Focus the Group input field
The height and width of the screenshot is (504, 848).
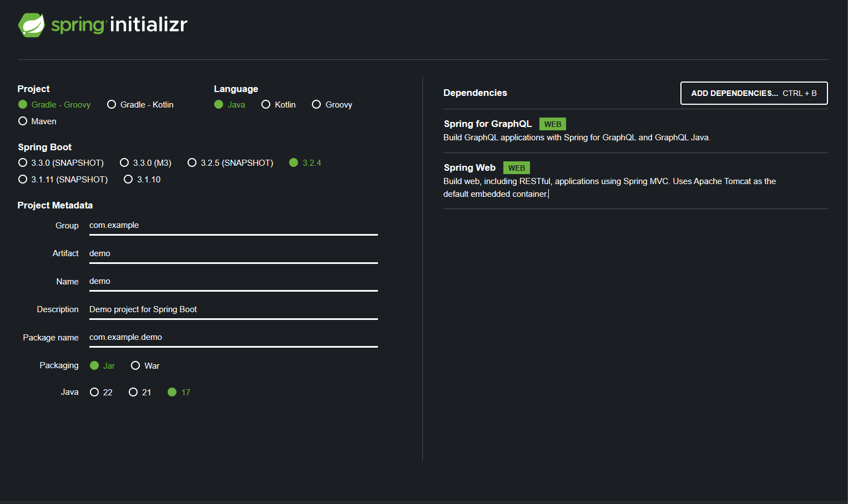(234, 226)
